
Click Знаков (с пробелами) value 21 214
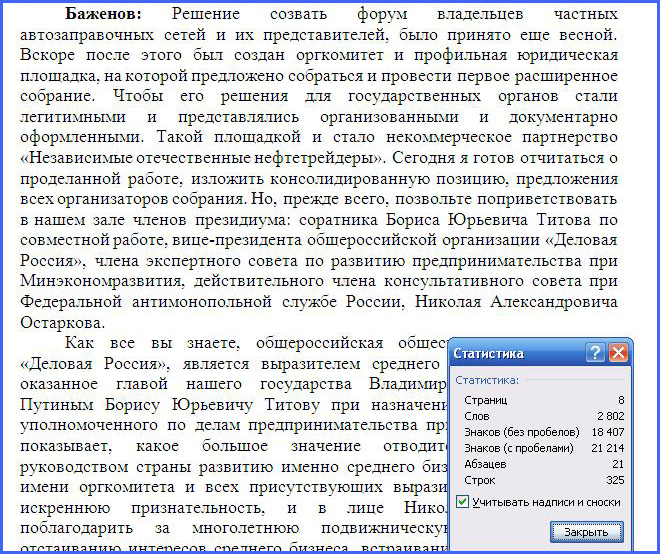tap(608, 448)
